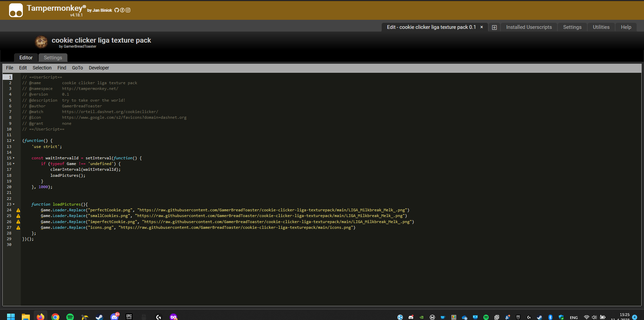Screen dimensions: 644x320
Task: Click the create new userscript plus icon
Action: tap(494, 27)
